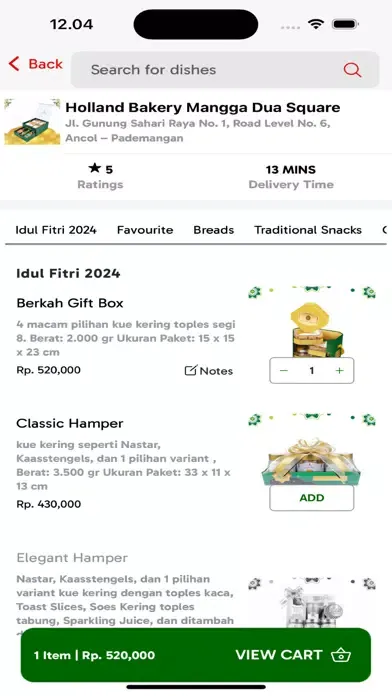This screenshot has width=392, height=696.
Task: Tap the battery indicator icon
Action: coord(345,24)
